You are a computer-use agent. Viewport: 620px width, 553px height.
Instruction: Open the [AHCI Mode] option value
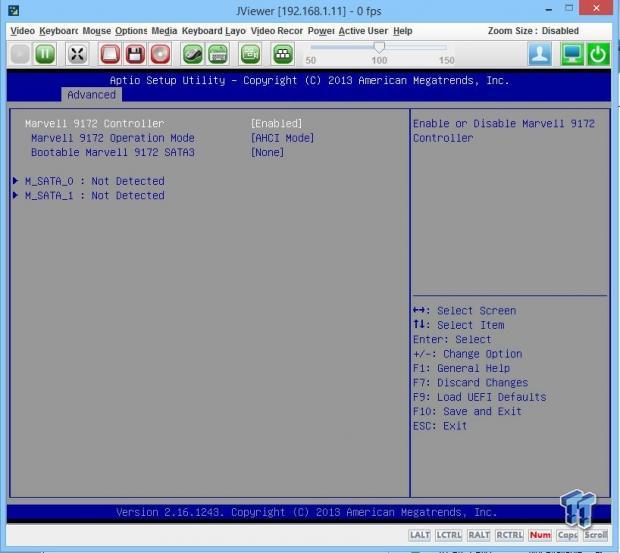[282, 138]
